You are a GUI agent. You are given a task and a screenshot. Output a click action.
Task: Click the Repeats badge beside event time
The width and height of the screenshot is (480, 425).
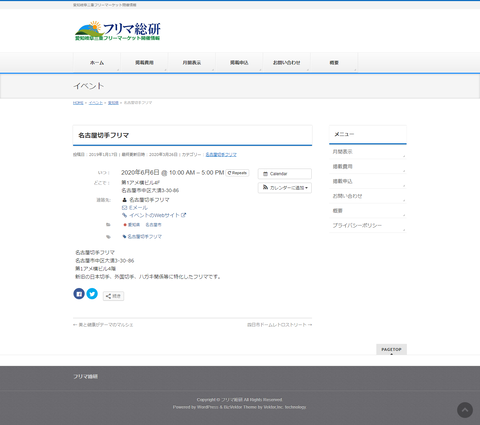tap(237, 173)
